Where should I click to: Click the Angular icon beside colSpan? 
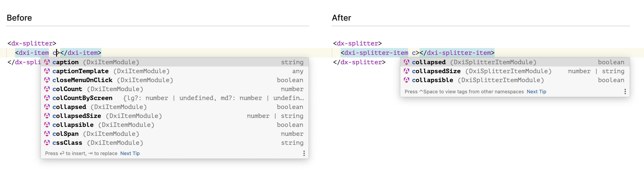47,134
